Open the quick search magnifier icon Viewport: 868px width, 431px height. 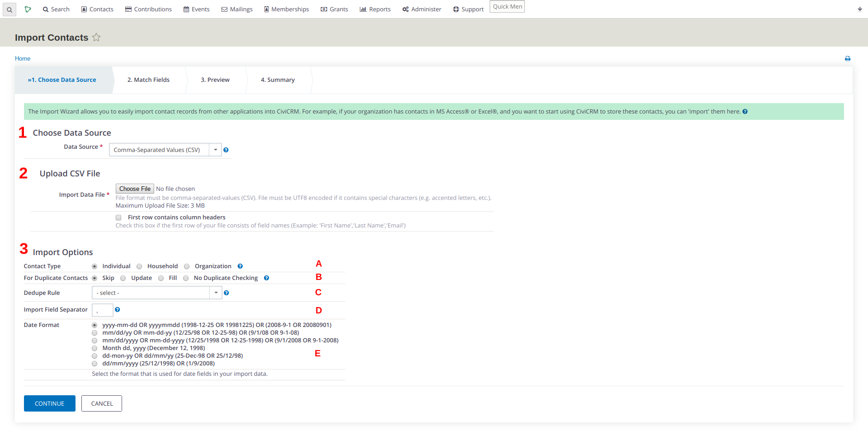tap(9, 9)
